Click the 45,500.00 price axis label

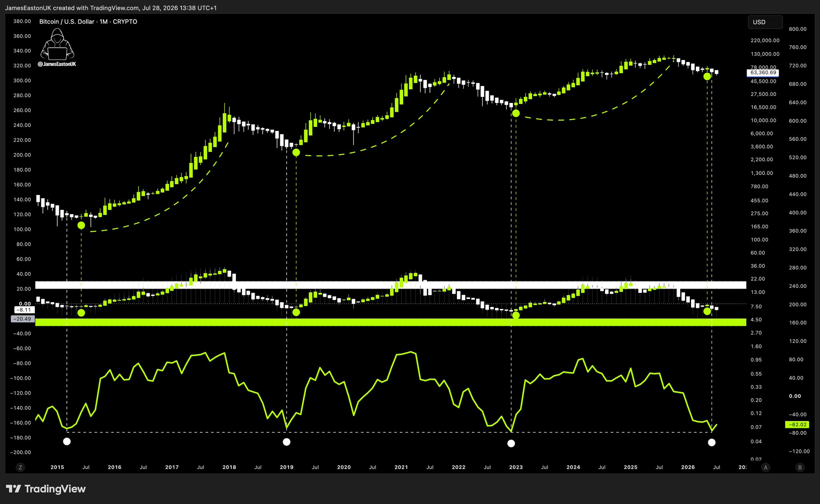click(x=764, y=81)
